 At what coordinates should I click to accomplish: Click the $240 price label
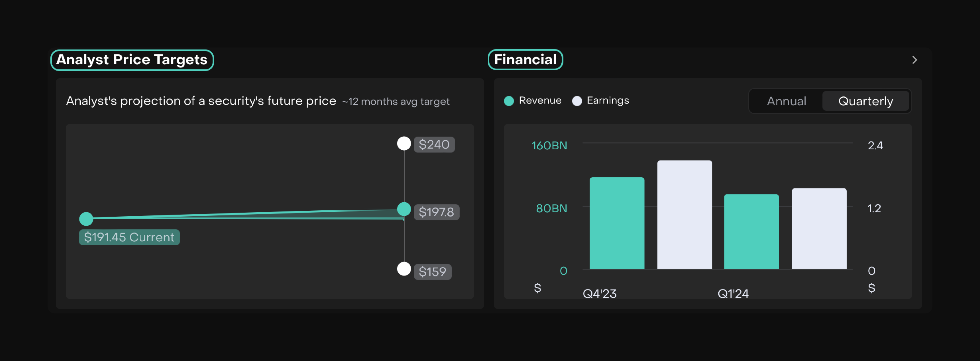434,144
